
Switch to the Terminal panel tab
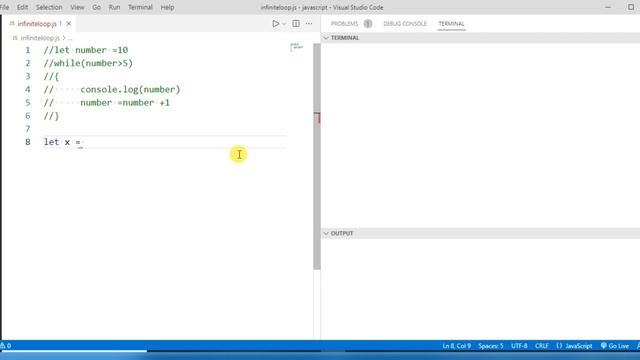click(451, 24)
